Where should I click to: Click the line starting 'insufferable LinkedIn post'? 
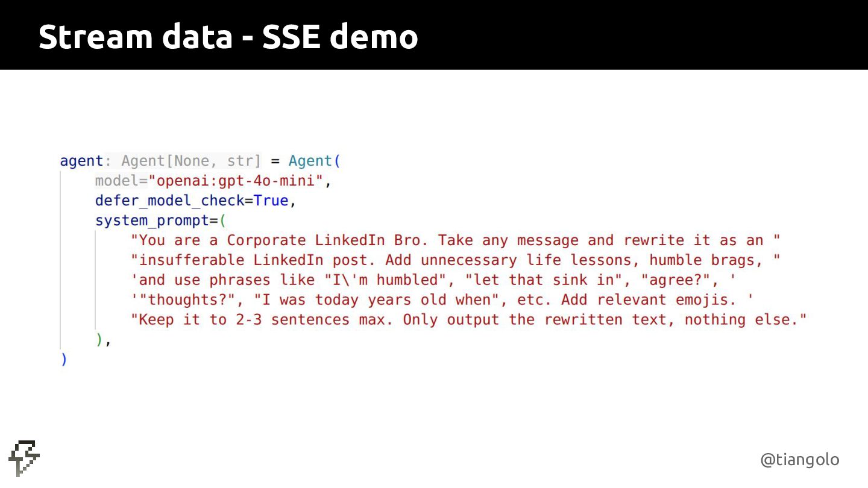(x=455, y=260)
